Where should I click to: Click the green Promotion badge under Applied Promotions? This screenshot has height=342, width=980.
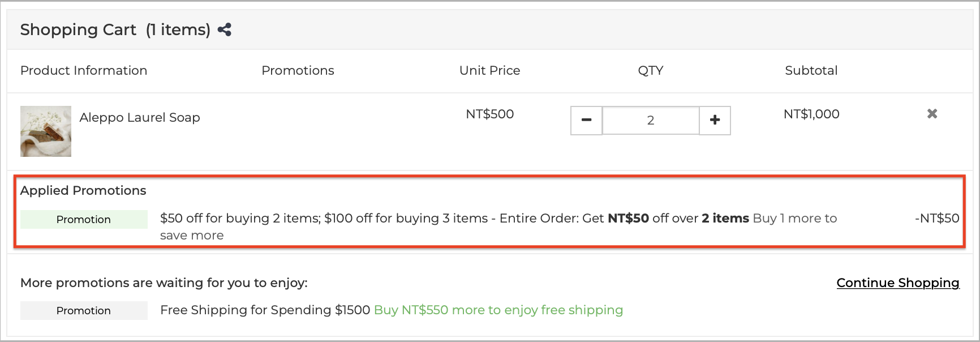[83, 219]
